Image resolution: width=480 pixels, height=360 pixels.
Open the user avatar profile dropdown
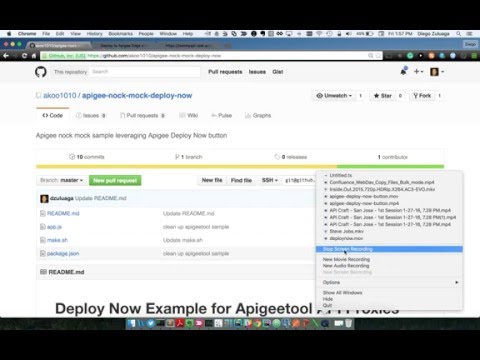[x=437, y=71]
